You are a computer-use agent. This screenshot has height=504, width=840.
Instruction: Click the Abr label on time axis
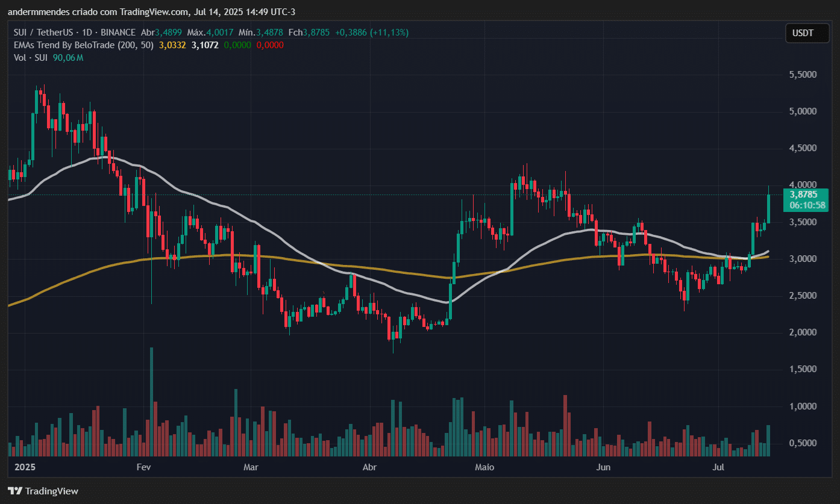370,467
